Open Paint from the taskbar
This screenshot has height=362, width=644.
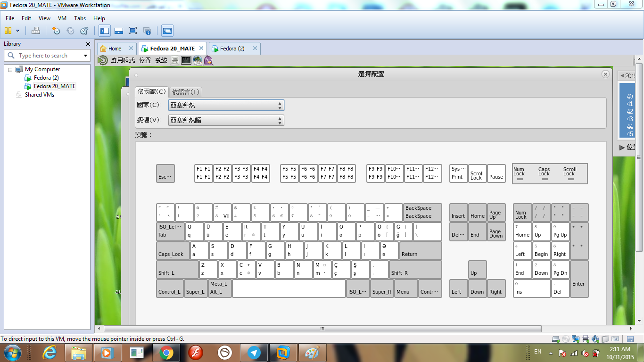(312, 353)
